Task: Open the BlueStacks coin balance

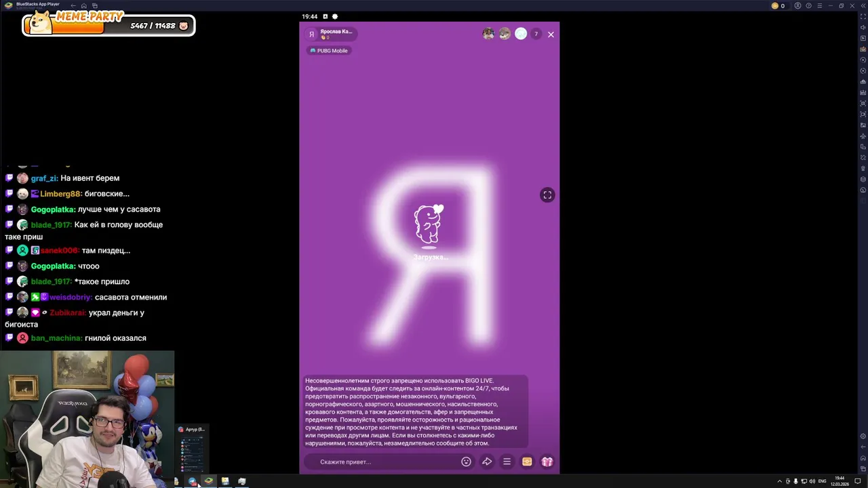Action: coord(778,5)
